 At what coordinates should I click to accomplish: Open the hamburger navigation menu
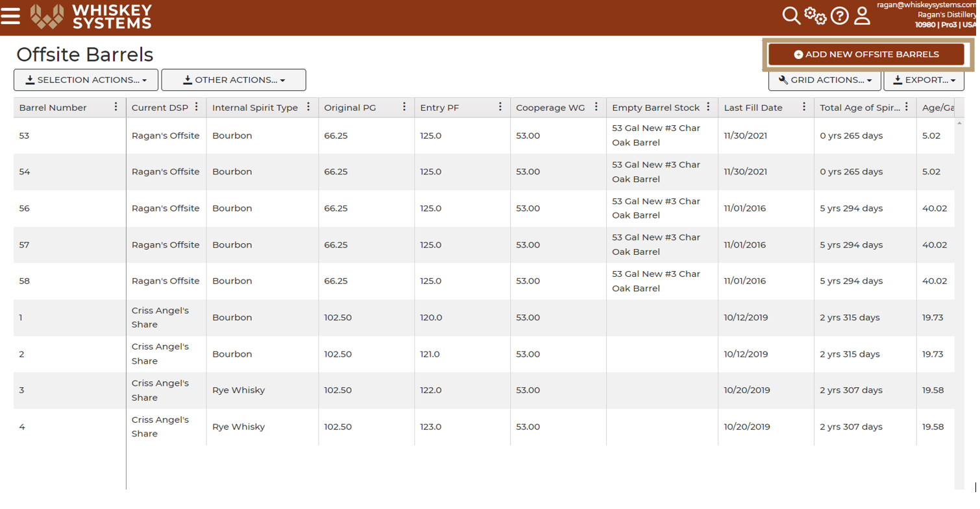pyautogui.click(x=10, y=16)
